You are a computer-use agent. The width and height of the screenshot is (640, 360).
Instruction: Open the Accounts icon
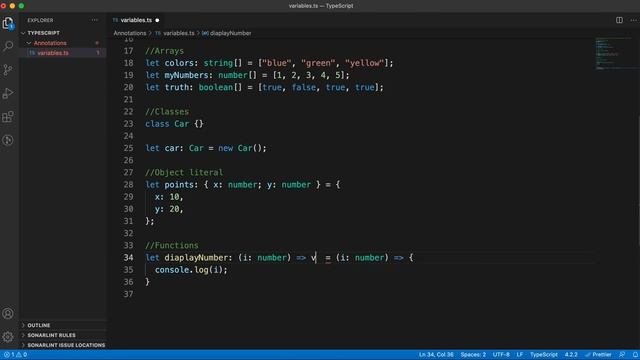(x=8, y=313)
